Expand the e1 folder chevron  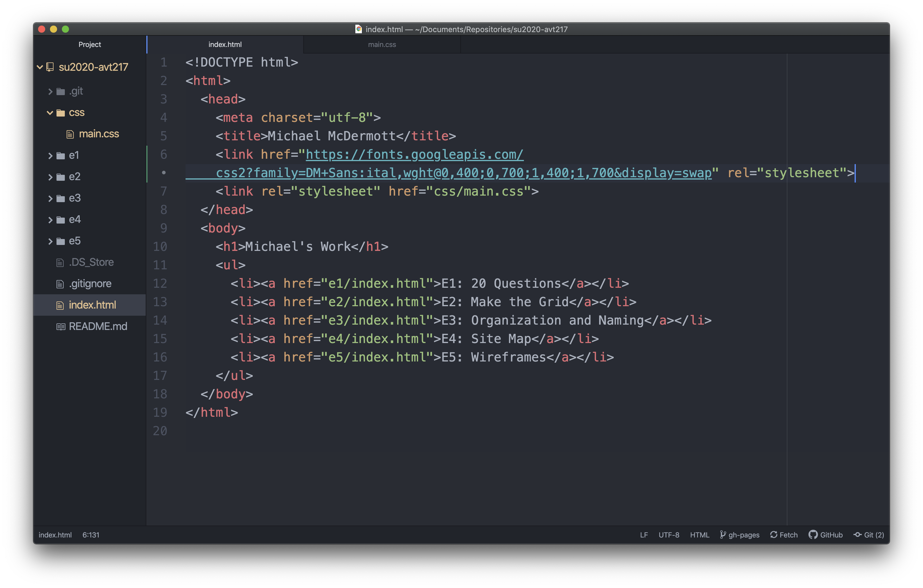[50, 155]
